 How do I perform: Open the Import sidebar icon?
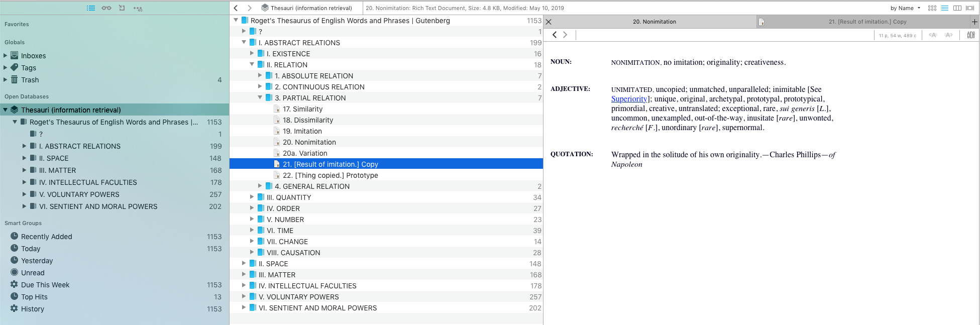(x=122, y=8)
